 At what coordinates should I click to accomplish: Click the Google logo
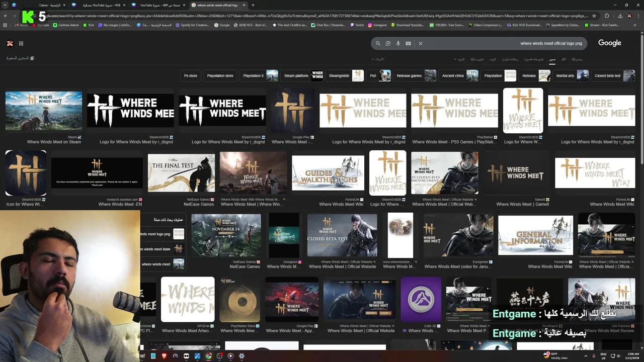click(610, 43)
